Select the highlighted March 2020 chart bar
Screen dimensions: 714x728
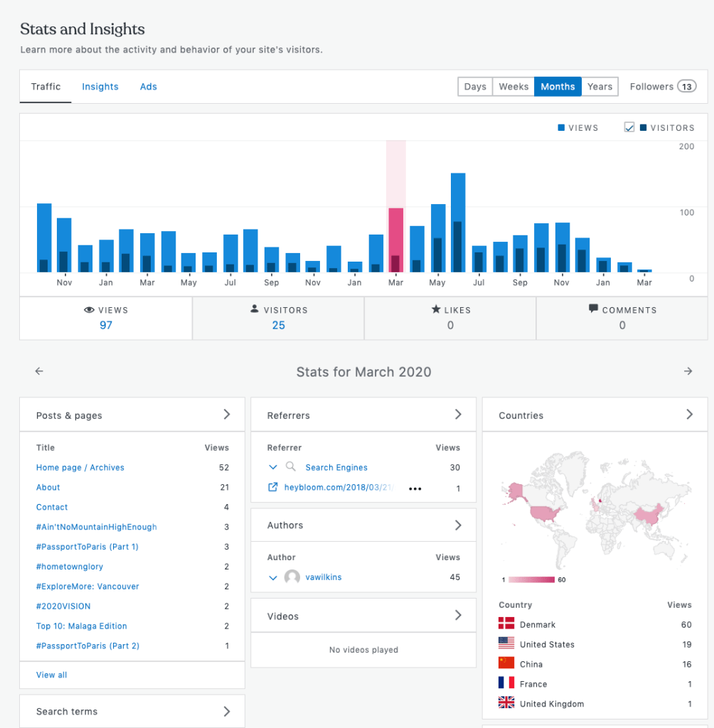click(x=395, y=240)
